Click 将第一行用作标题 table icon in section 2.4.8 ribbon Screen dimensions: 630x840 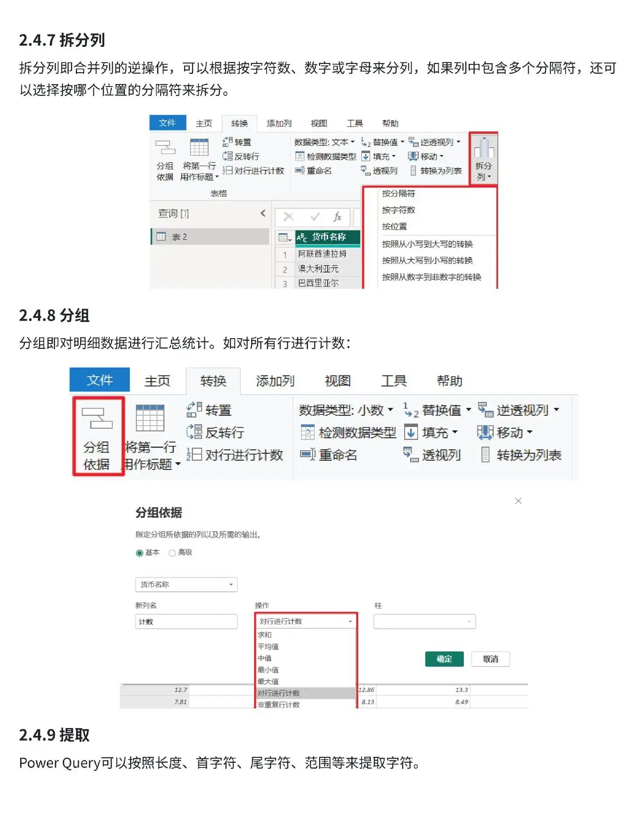click(150, 418)
